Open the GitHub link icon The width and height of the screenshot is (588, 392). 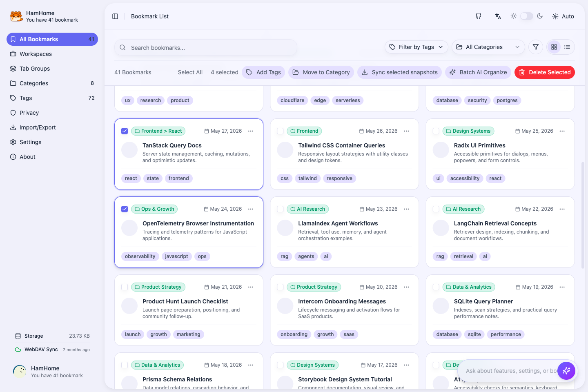click(478, 16)
